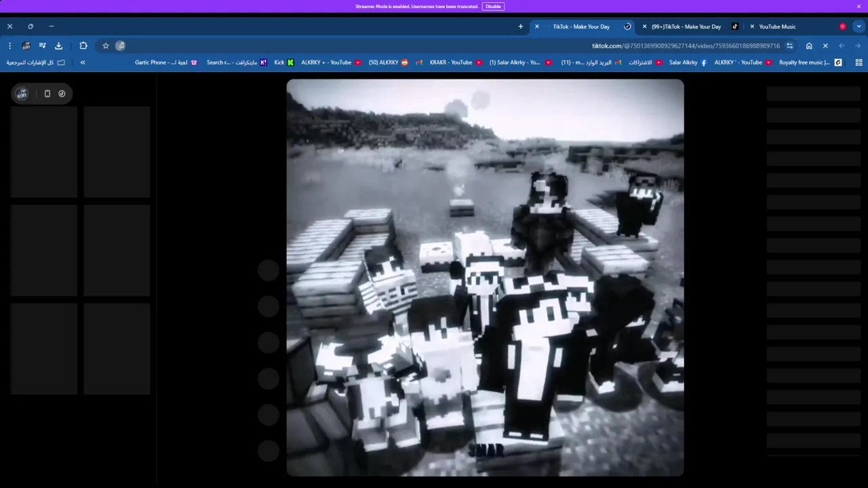Open the Chrome three-dot menu

[9, 46]
